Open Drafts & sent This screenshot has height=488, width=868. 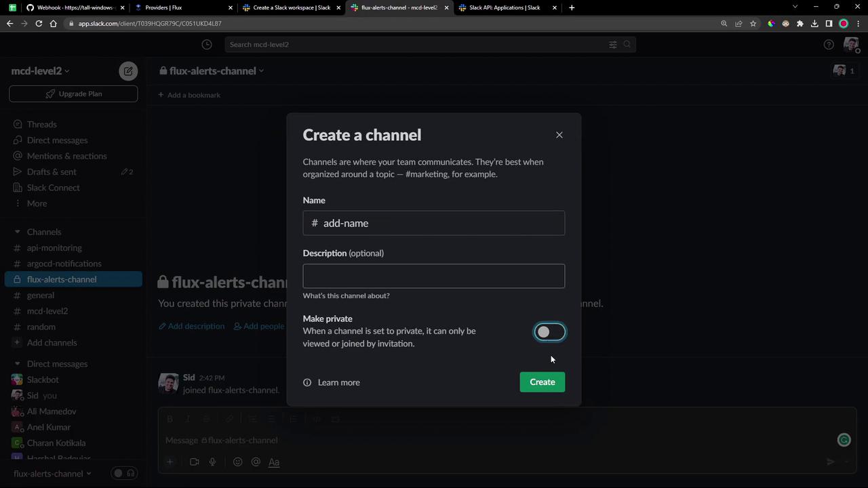pos(52,172)
